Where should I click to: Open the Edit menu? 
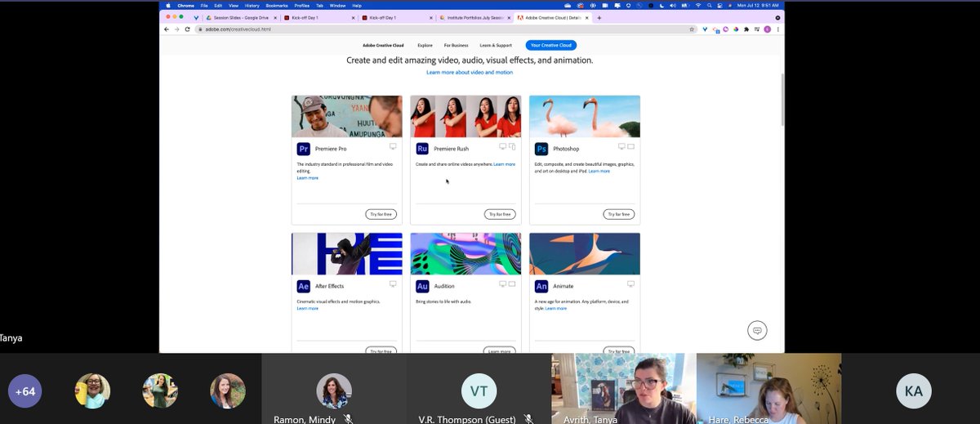218,5
